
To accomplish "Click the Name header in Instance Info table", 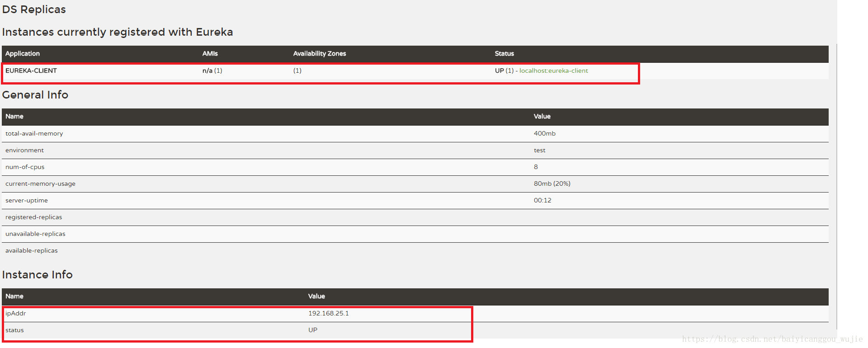I will [x=14, y=296].
